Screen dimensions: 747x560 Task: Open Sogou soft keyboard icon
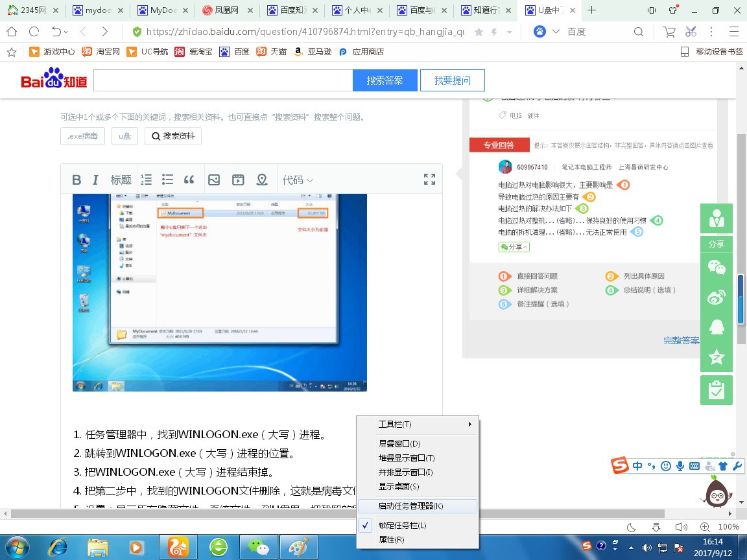point(694,466)
